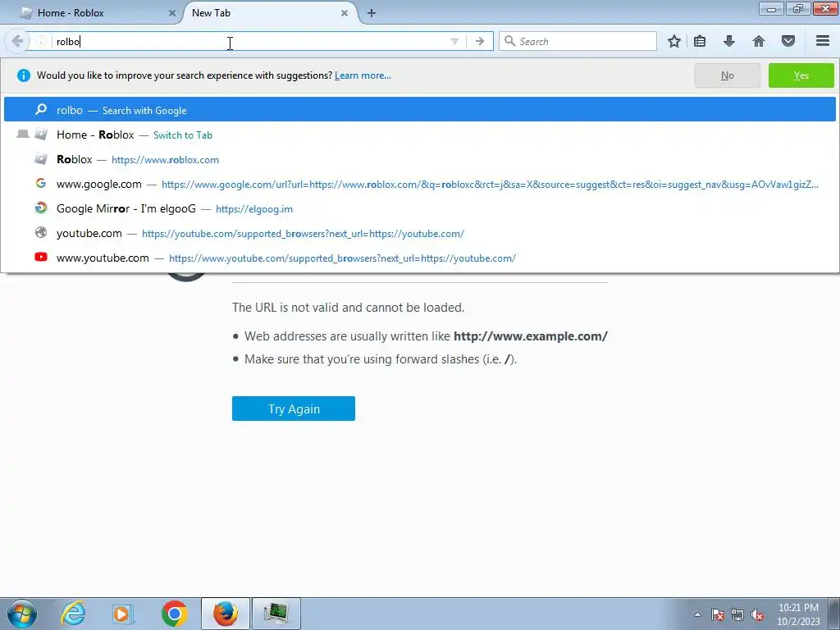Click the Roblox favicon in Switch to Tab row

pos(41,134)
